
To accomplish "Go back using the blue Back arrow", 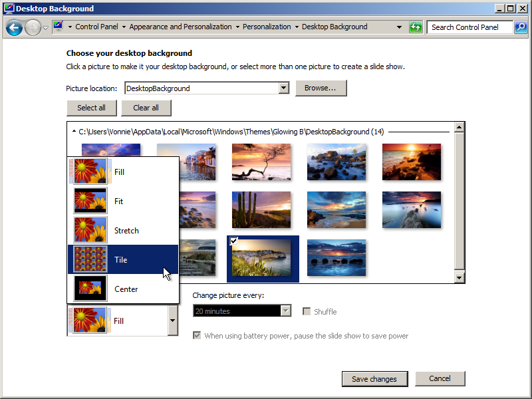I will pyautogui.click(x=14, y=27).
